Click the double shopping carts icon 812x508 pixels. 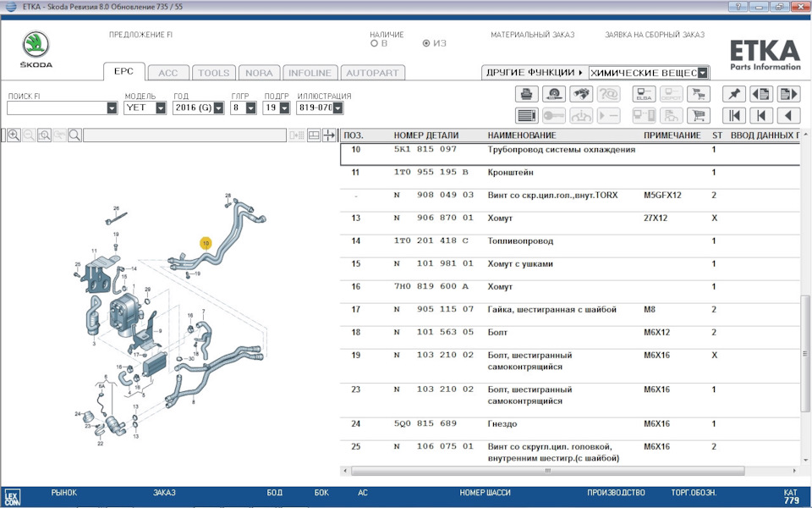pos(699,94)
